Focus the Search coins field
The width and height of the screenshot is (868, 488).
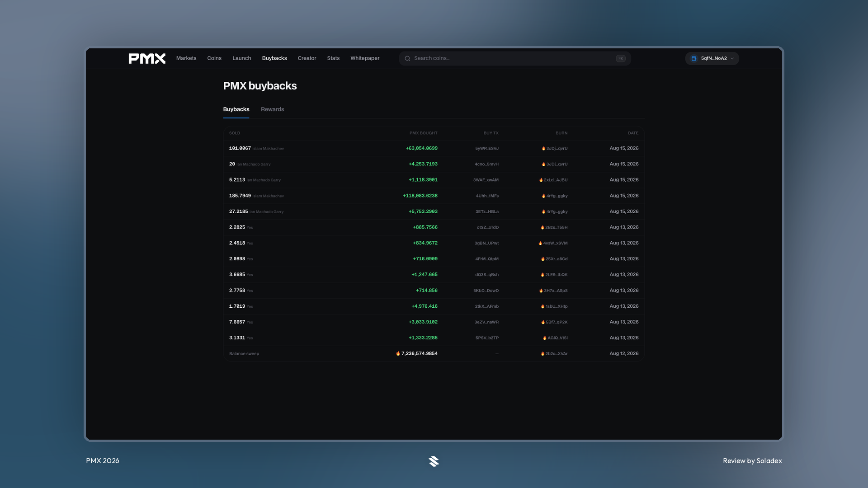[515, 58]
